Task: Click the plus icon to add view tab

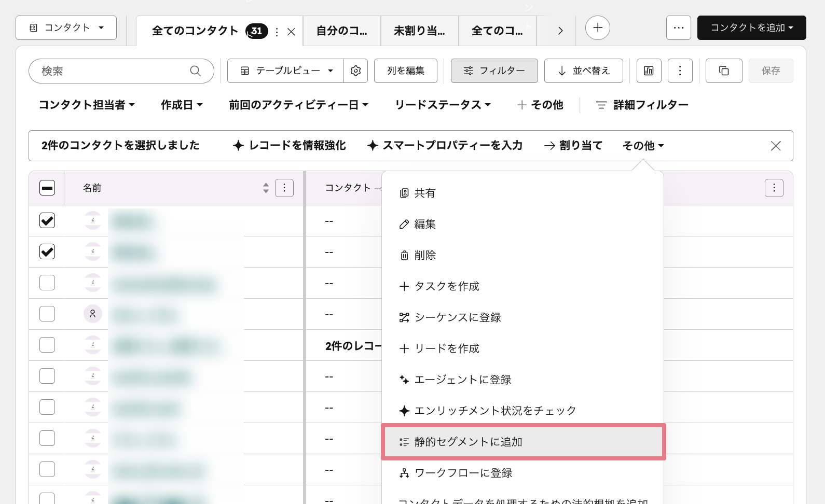Action: click(597, 28)
